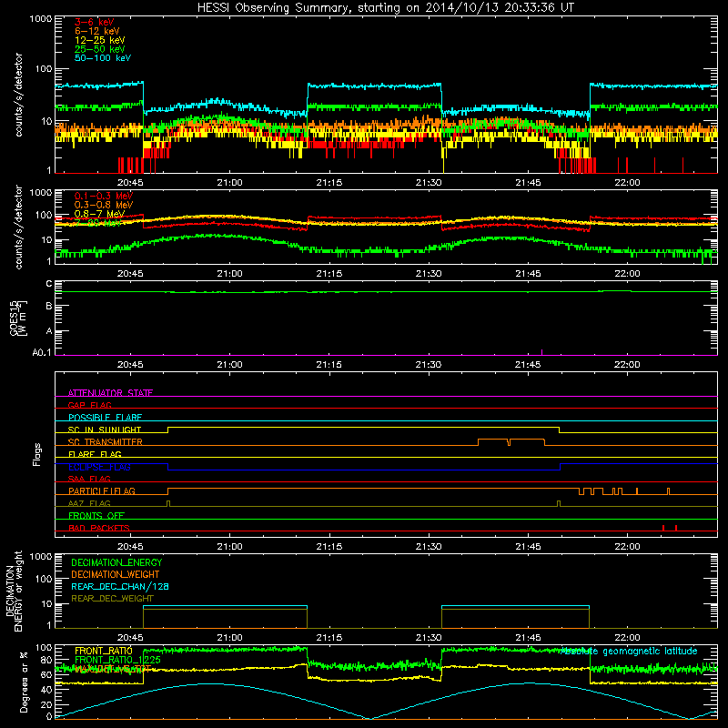The height and width of the screenshot is (728, 728).
Task: Click the SC_TRANSMITTER pulse in Flags panel
Action: [x=511, y=442]
